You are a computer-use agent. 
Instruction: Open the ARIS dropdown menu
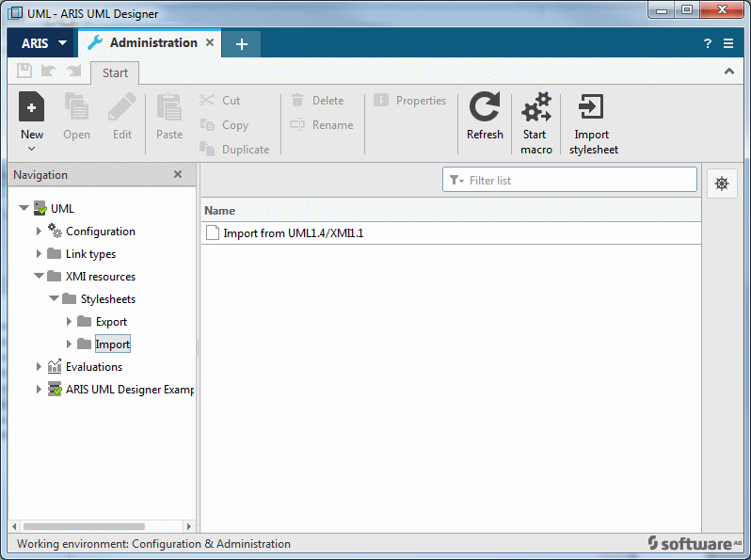click(x=41, y=43)
